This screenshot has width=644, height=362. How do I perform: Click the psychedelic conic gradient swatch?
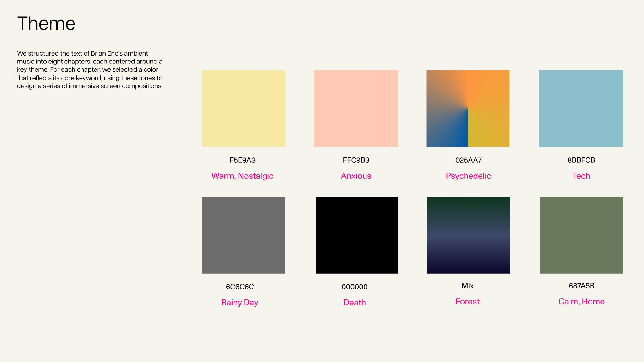(468, 108)
